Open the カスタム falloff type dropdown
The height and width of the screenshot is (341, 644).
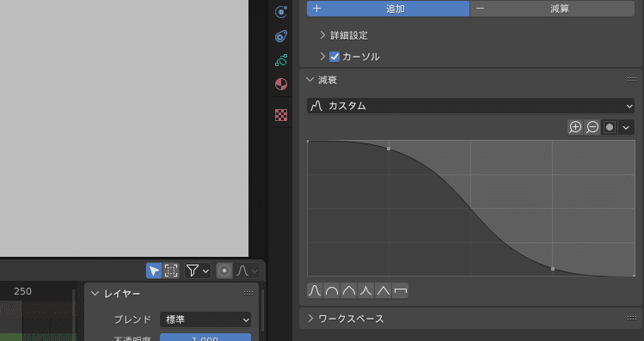(x=470, y=106)
